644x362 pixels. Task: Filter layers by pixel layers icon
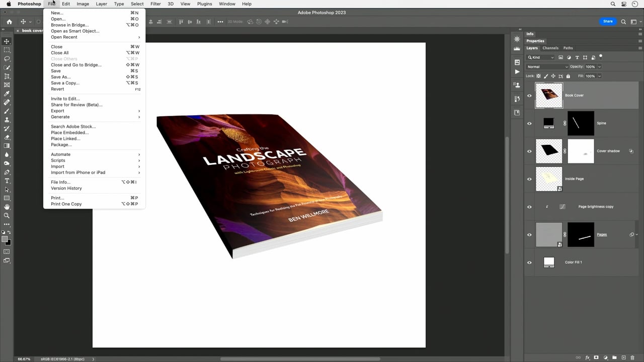[561, 57]
